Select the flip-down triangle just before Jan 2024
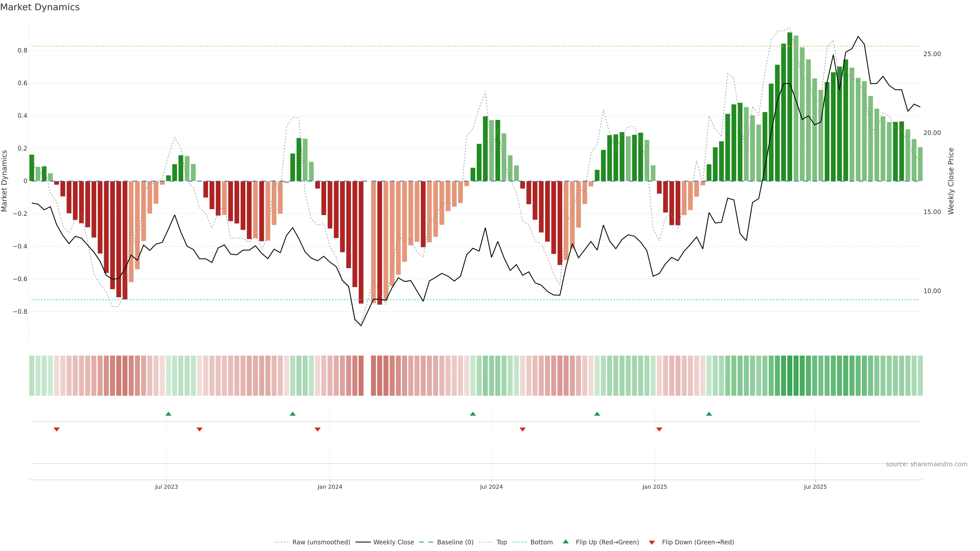Viewport: 980px width, 551px height. click(x=318, y=429)
